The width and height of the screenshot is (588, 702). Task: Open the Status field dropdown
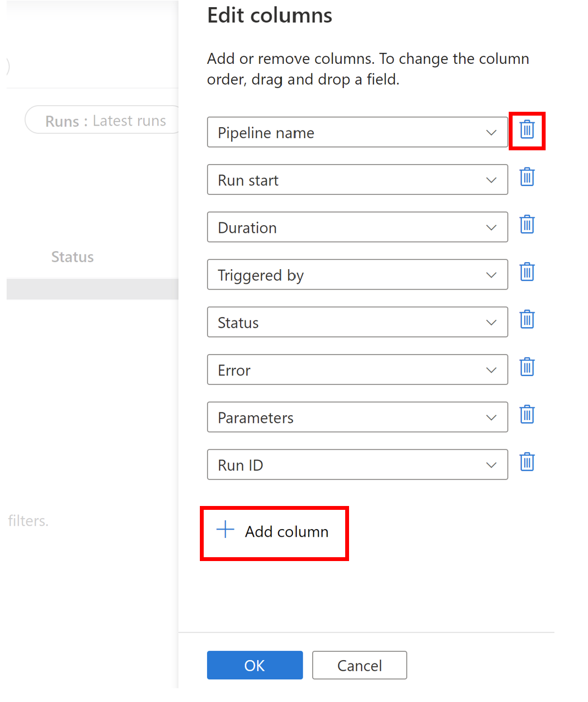(x=491, y=323)
